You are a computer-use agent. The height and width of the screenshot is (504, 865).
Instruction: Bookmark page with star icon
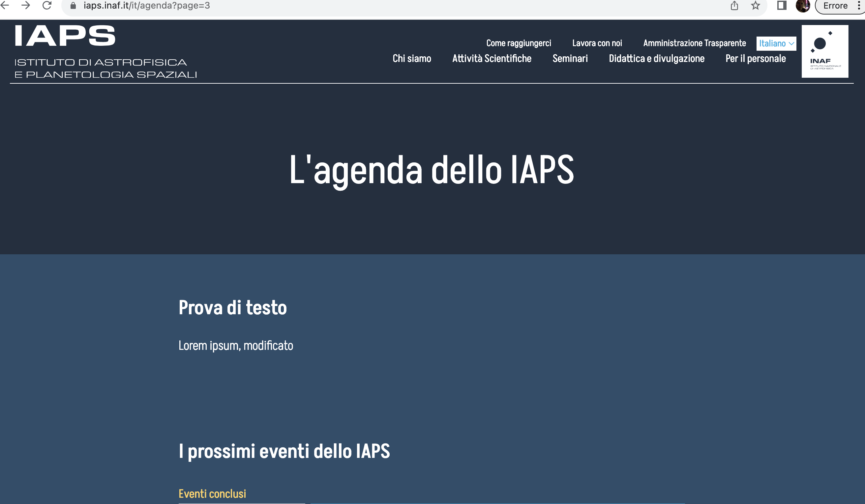tap(755, 6)
